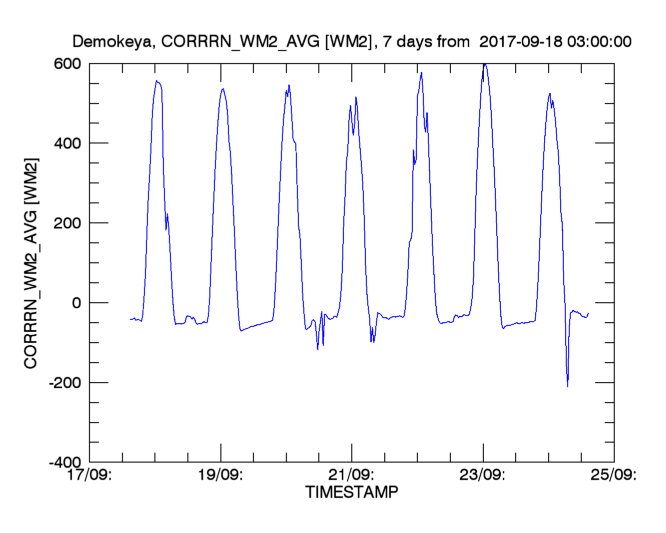Select the 23/09: date label on the x-axis
Image resolution: width=666 pixels, height=533 pixels.
[x=483, y=476]
